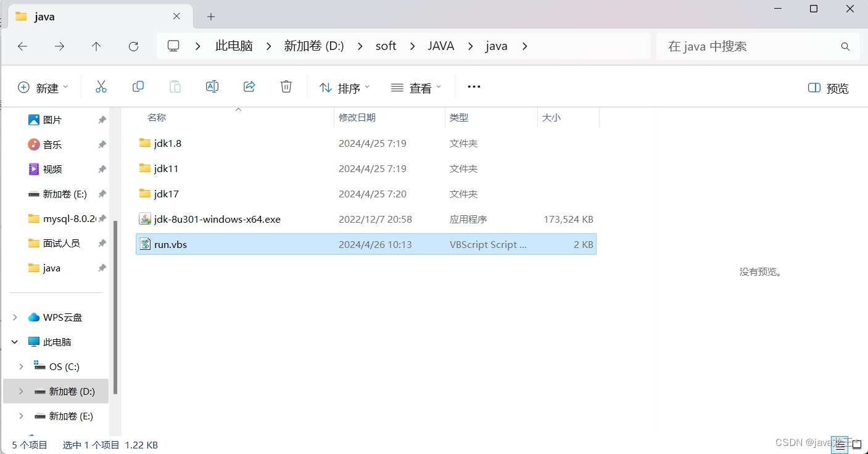This screenshot has width=868, height=454.
Task: Expand the 新加卷 (D:) tree node
Action: (x=21, y=391)
